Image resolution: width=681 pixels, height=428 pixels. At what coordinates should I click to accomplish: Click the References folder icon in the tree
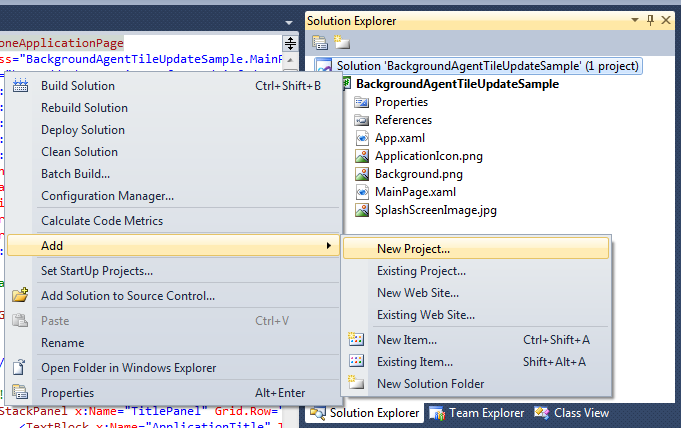[361, 120]
